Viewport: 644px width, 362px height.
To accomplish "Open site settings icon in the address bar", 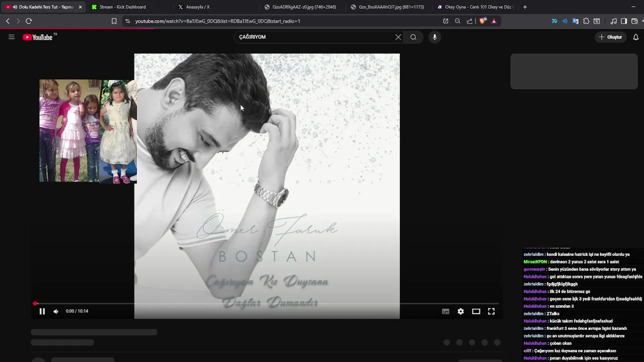I will [127, 21].
